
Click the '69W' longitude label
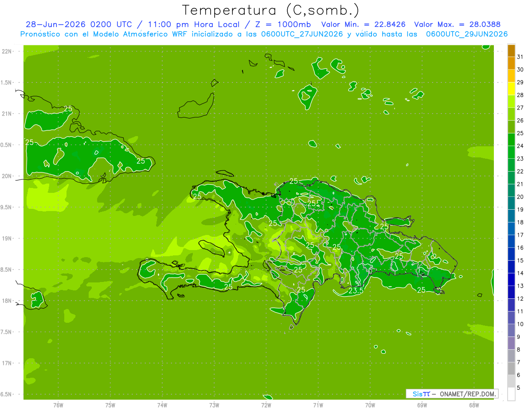click(422, 405)
